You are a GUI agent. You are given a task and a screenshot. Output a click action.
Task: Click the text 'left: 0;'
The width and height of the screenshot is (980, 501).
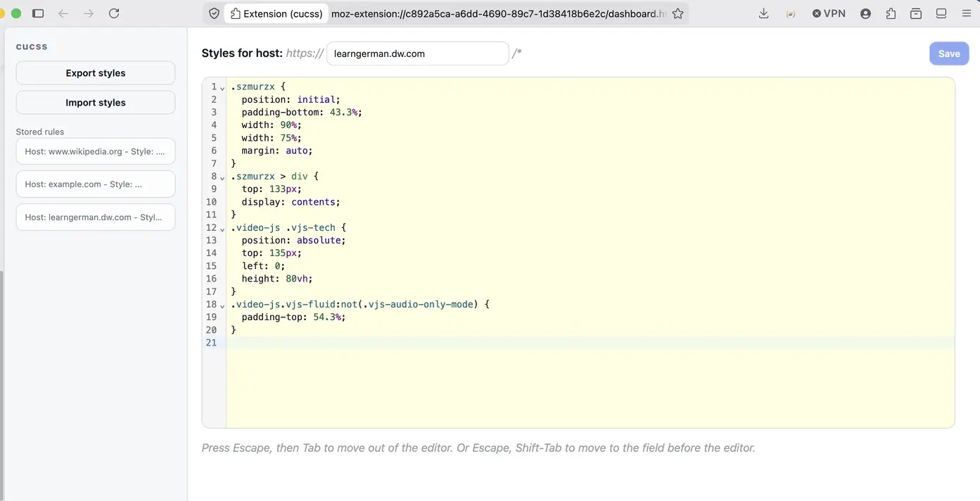[263, 266]
